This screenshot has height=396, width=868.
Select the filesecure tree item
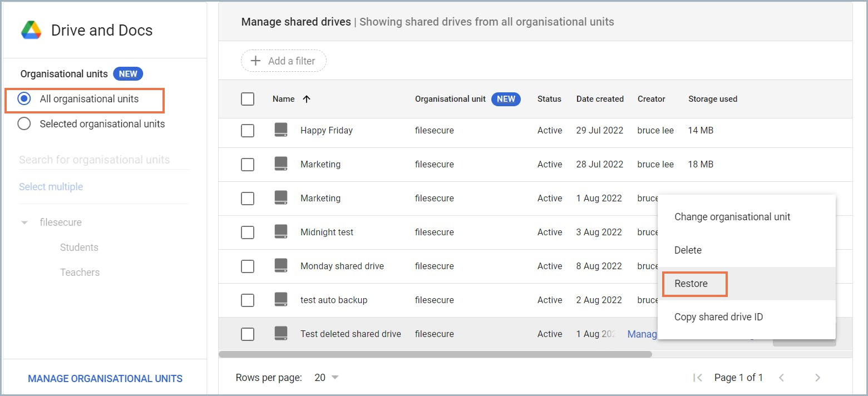pyautogui.click(x=61, y=222)
